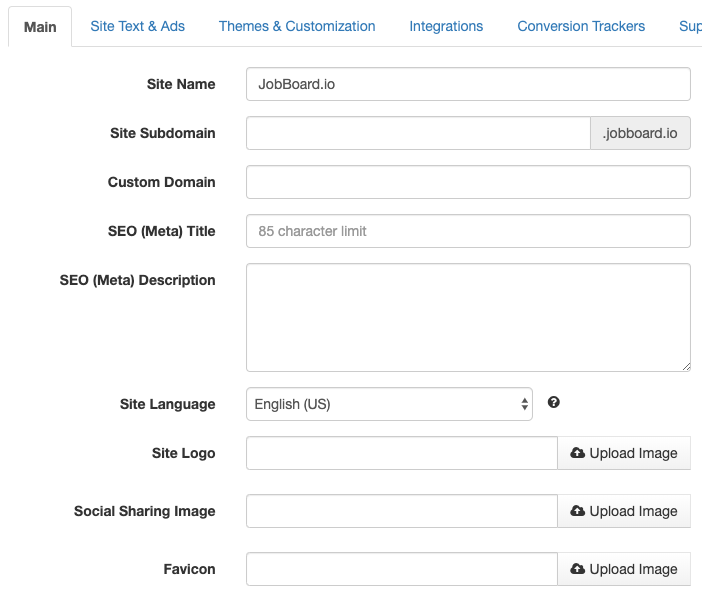Click the Favicon upload cloud icon
This screenshot has width=702, height=594.
578,569
